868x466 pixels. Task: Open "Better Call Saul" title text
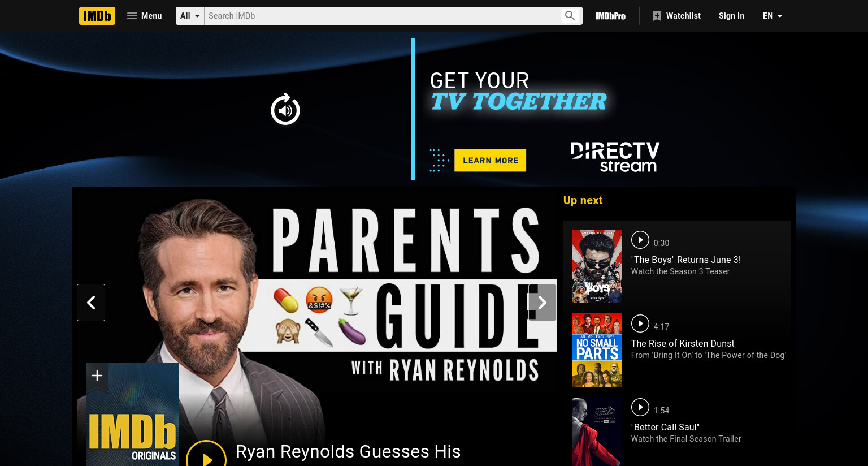(x=665, y=427)
